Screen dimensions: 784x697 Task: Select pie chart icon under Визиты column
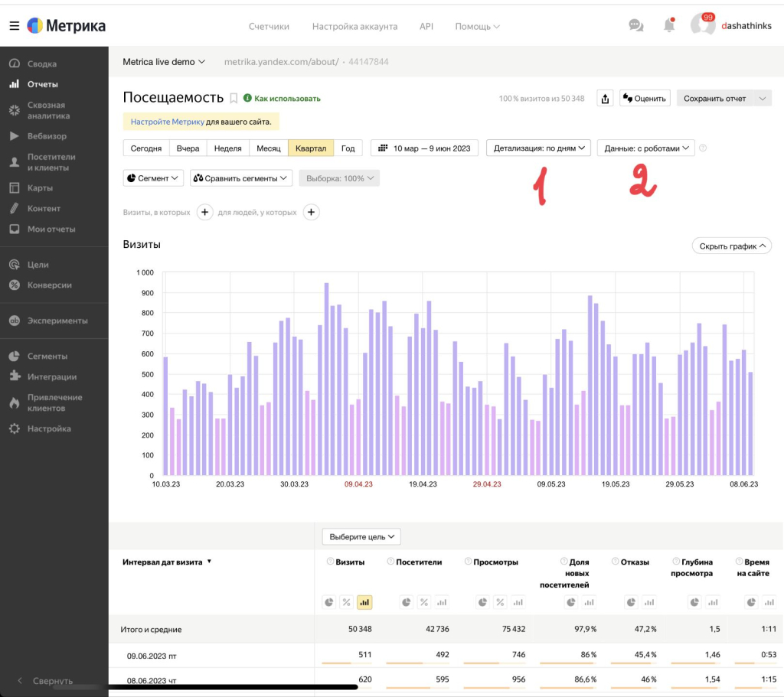(328, 602)
